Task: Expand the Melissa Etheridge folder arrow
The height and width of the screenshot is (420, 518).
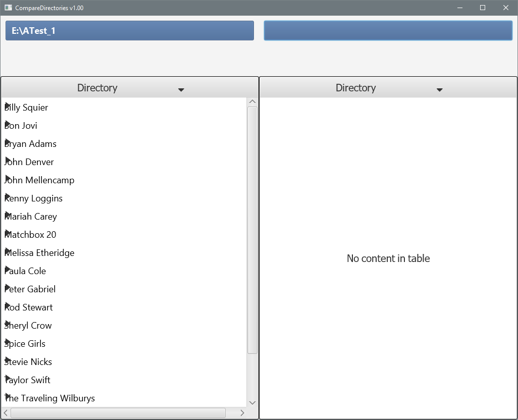Action: coord(8,251)
